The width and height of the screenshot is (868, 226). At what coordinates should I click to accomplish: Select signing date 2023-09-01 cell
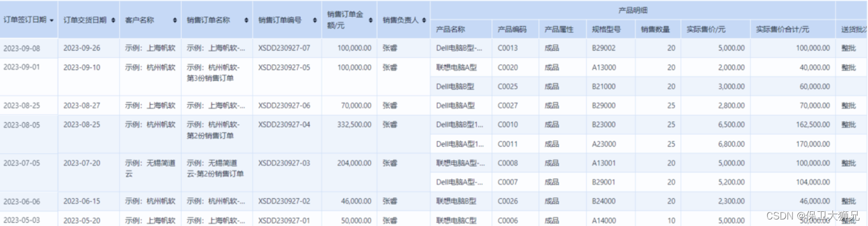pyautogui.click(x=22, y=67)
